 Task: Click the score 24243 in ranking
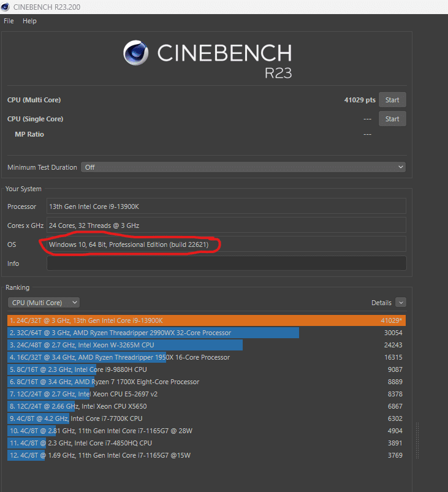[393, 345]
